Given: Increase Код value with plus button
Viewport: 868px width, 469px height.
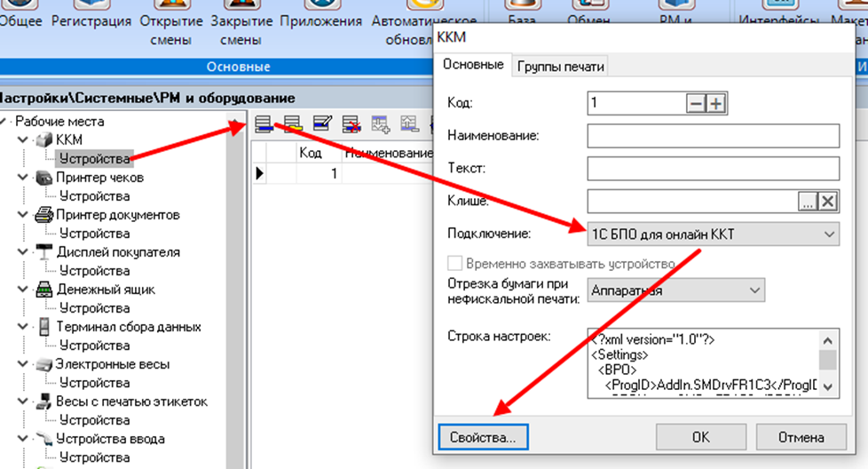Looking at the screenshot, I should (715, 104).
